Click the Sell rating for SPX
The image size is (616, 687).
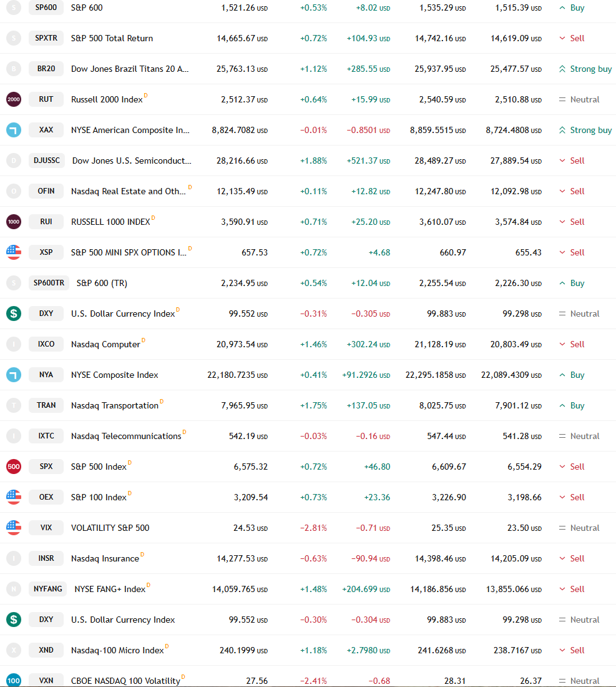(x=572, y=467)
